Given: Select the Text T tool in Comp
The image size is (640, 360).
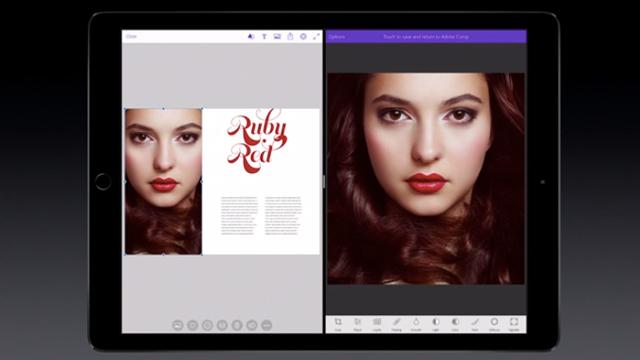Looking at the screenshot, I should (264, 36).
